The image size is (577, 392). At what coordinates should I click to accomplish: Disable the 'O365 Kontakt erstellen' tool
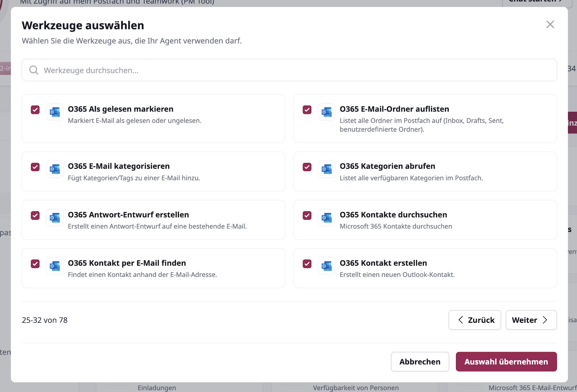coord(307,264)
